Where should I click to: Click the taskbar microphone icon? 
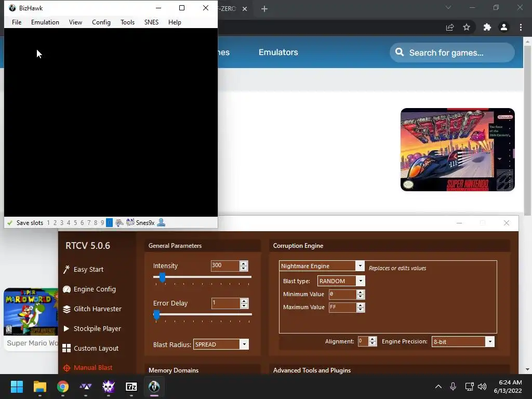453,387
